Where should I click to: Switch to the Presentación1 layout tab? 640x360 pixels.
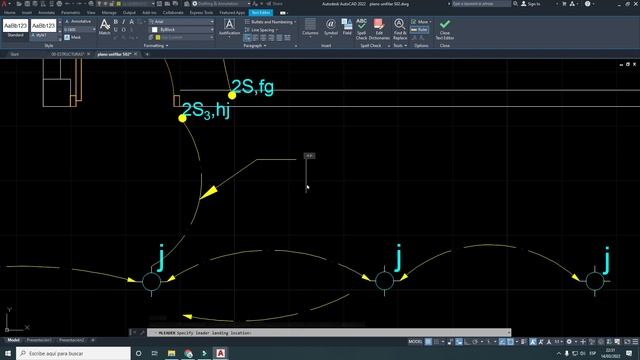click(39, 340)
